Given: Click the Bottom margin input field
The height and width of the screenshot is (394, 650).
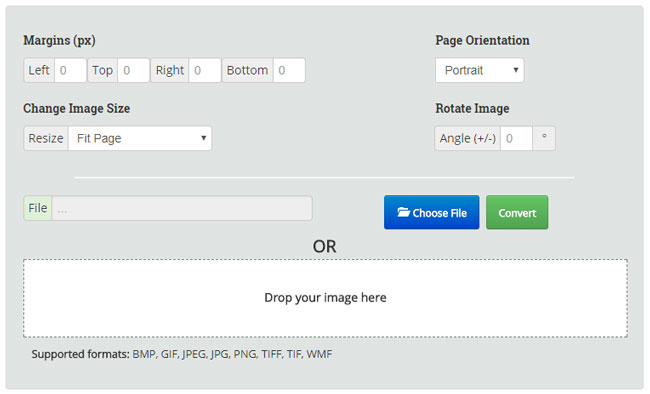Looking at the screenshot, I should coord(289,70).
